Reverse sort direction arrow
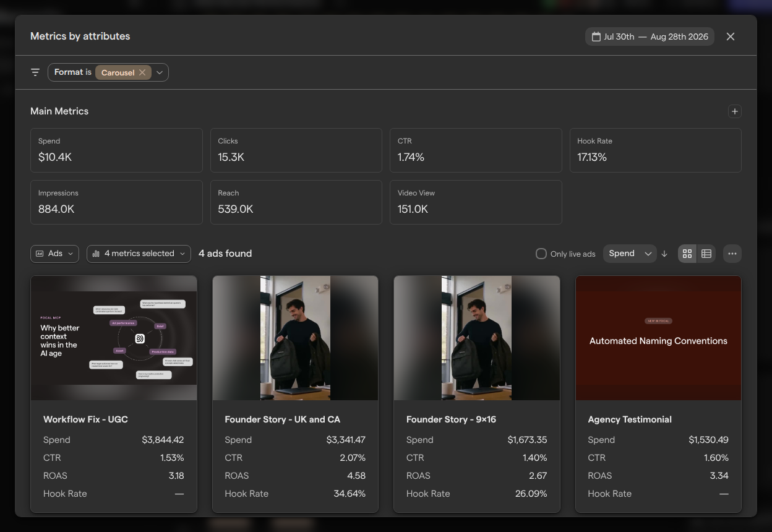The image size is (772, 532). coord(664,254)
